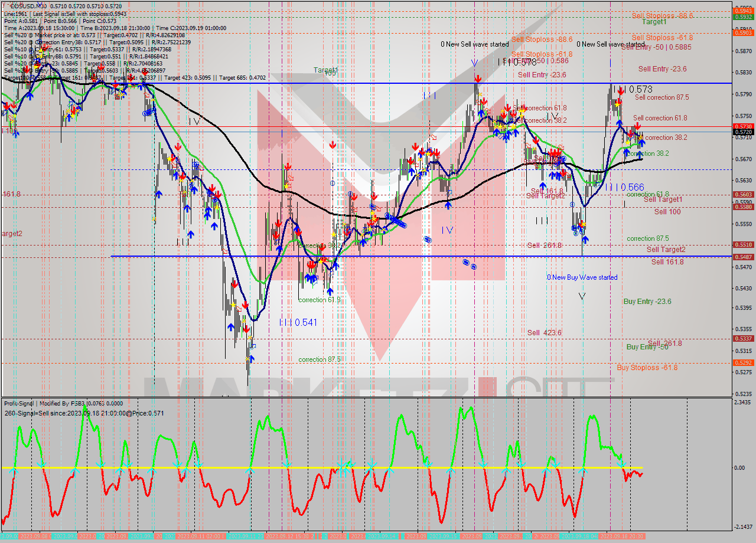Select the 'Buy Entry -23.6' label
This screenshot has width=756, height=543.
coord(647,302)
